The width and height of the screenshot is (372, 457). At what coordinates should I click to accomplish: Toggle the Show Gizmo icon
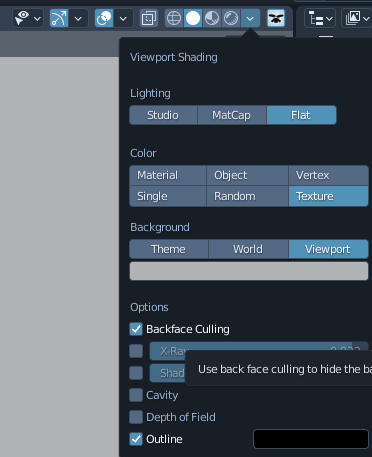click(59, 18)
